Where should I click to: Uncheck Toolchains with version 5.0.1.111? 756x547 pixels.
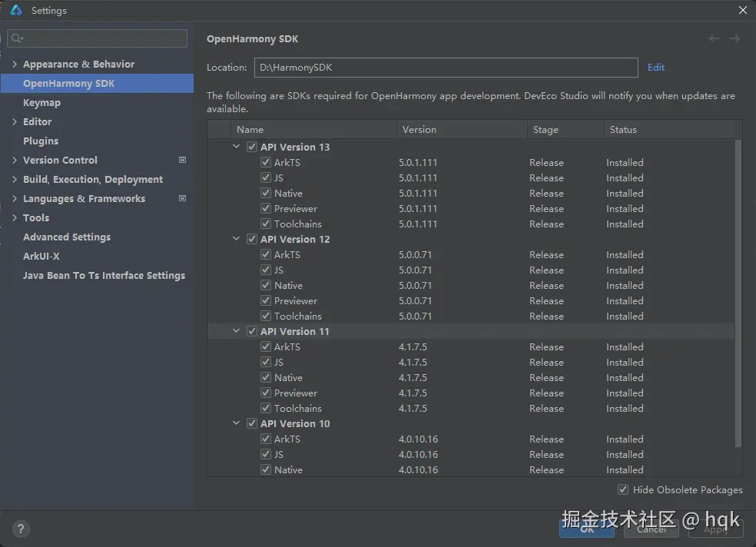[x=266, y=224]
